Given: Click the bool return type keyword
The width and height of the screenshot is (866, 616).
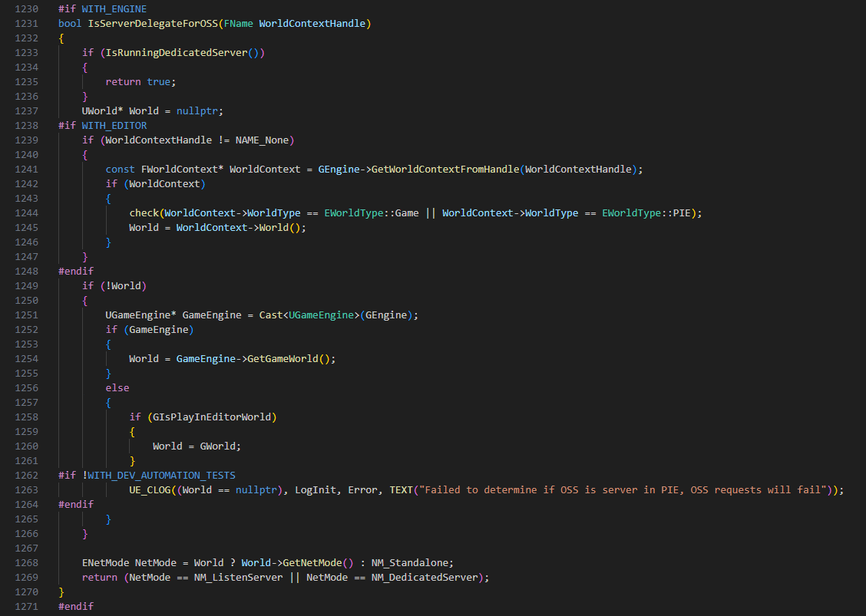Looking at the screenshot, I should pos(70,23).
